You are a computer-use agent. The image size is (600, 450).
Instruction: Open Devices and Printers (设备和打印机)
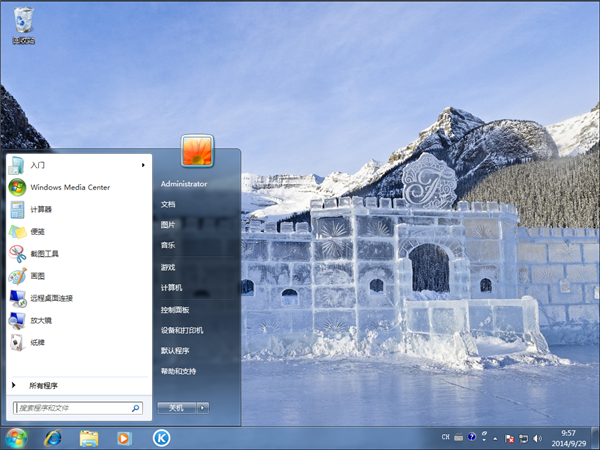182,330
